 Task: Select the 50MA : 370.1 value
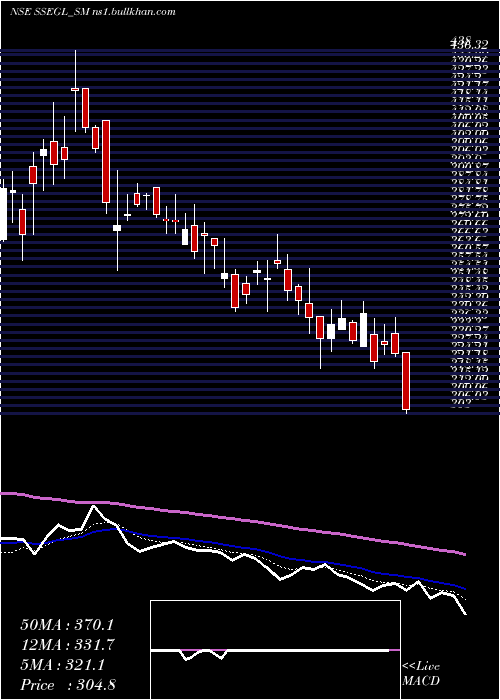click(x=68, y=625)
